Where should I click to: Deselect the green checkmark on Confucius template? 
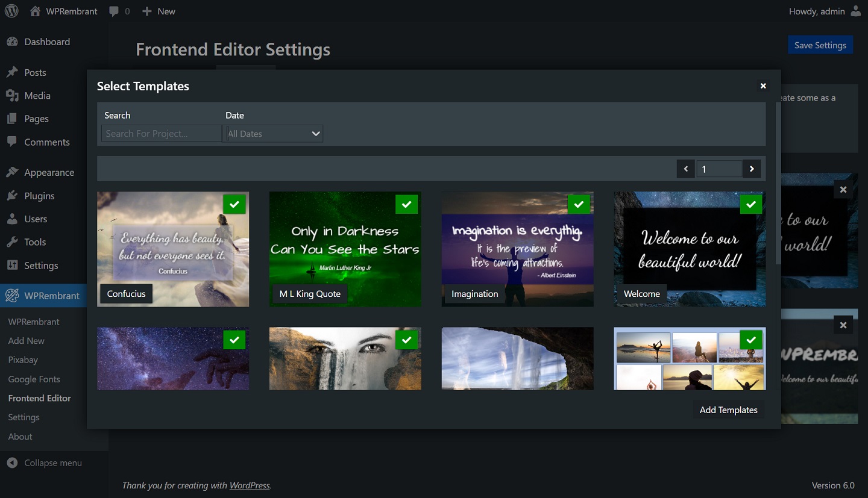coord(234,204)
